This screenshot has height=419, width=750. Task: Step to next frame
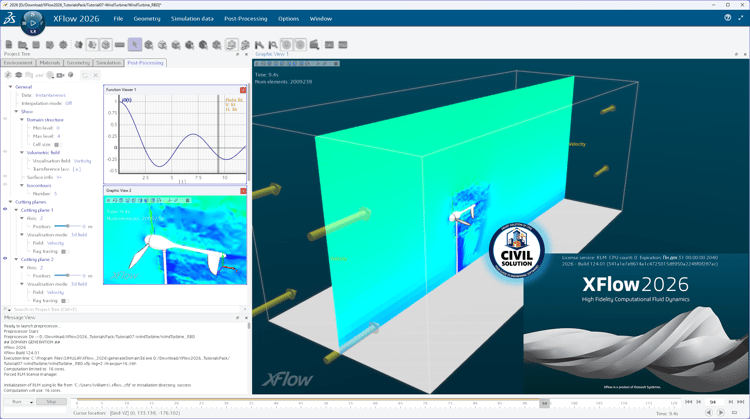(730, 402)
